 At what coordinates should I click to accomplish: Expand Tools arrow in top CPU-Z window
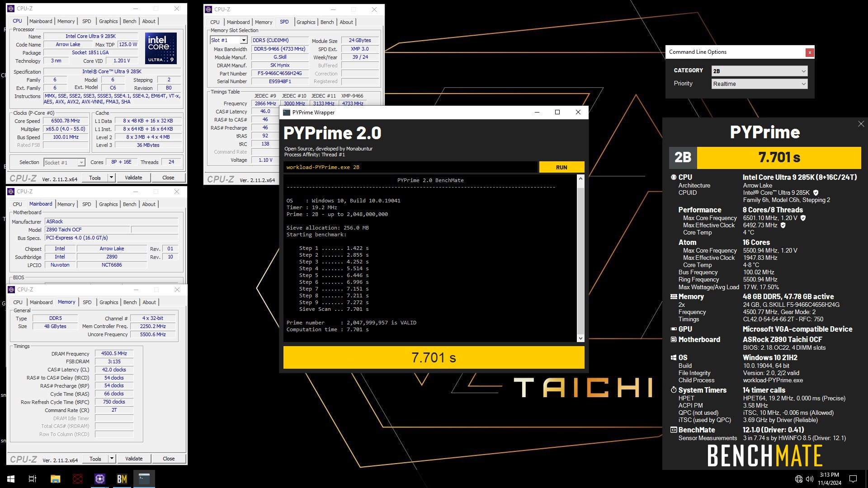pos(111,178)
